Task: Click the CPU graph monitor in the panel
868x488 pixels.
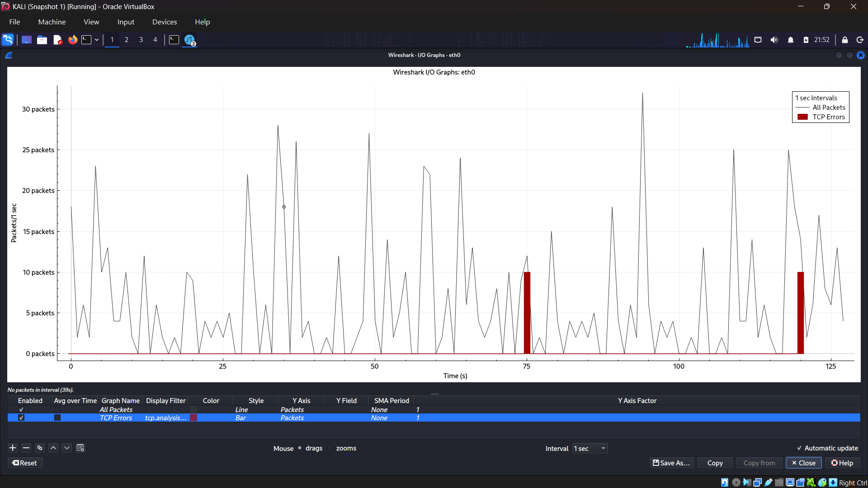Action: click(x=718, y=40)
